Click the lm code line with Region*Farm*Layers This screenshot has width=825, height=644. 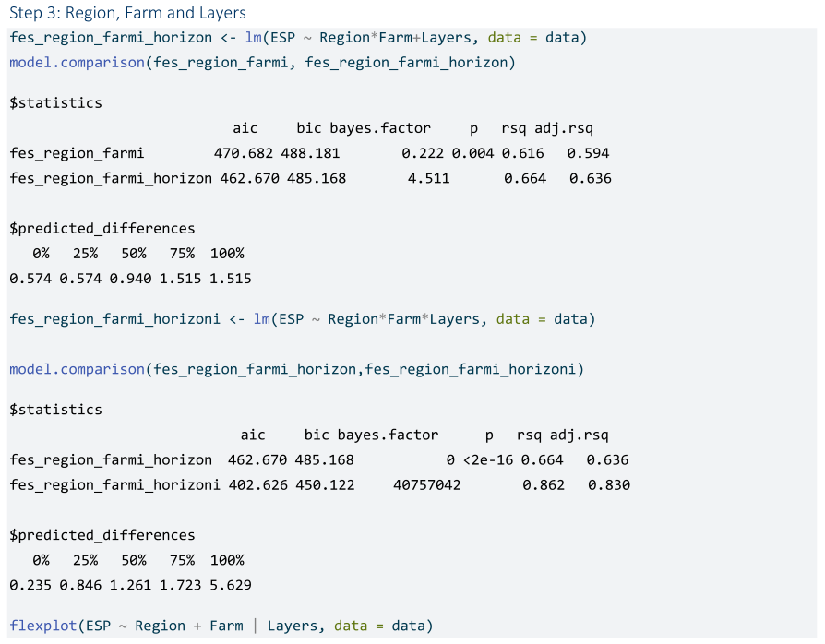pyautogui.click(x=303, y=319)
